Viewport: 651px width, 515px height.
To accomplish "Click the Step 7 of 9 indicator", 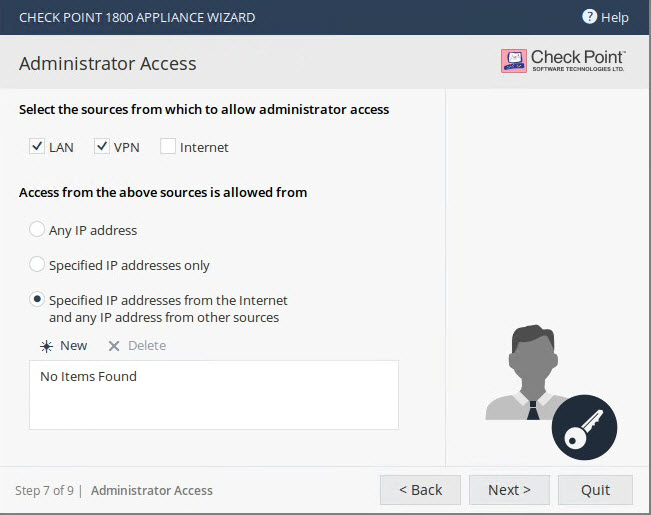I will tap(44, 490).
